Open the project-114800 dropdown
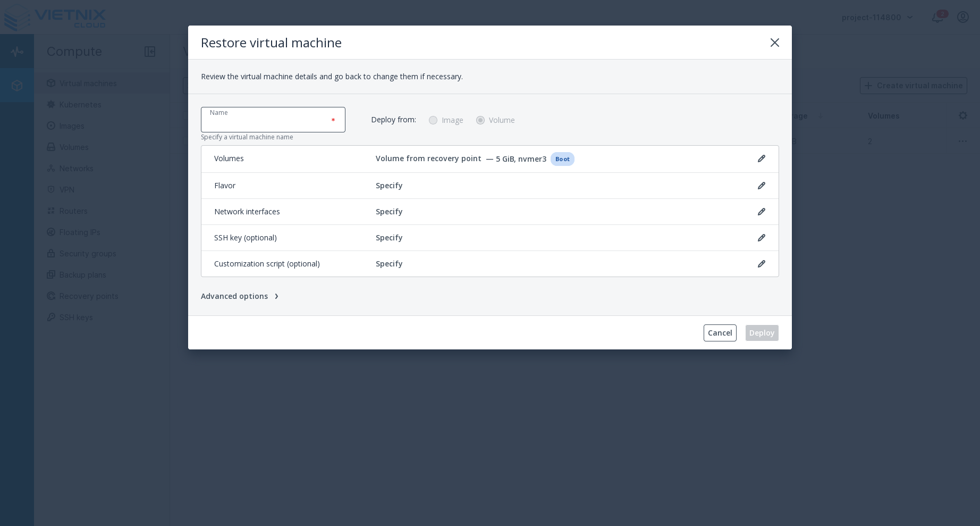The width and height of the screenshot is (980, 526). (x=876, y=17)
